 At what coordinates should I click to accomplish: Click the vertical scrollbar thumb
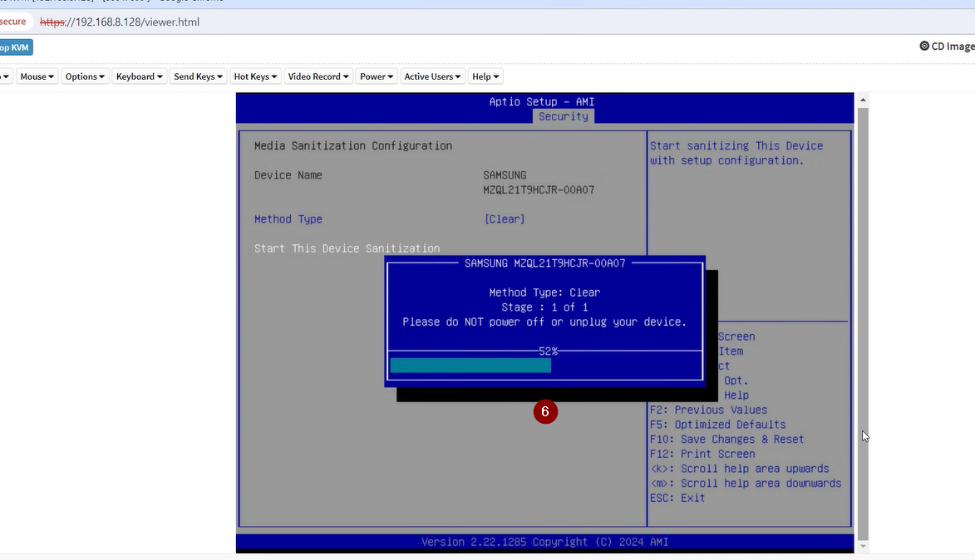863,323
